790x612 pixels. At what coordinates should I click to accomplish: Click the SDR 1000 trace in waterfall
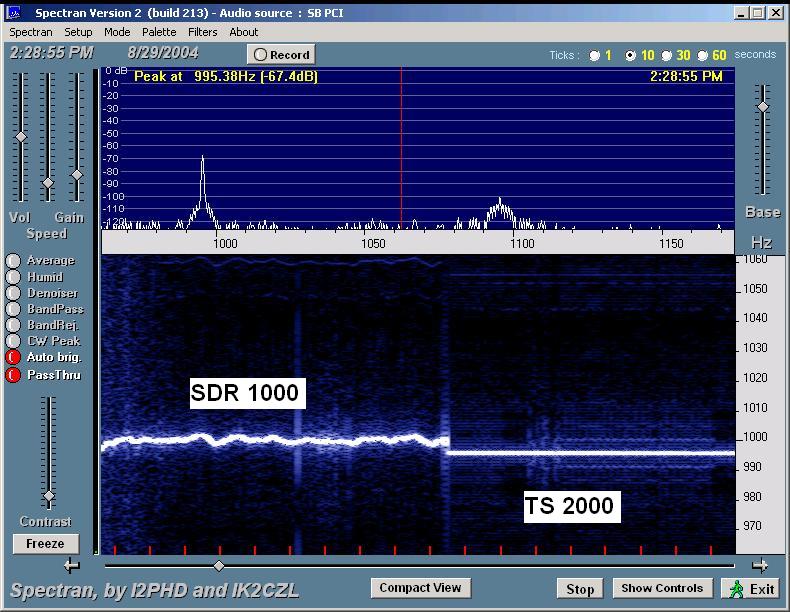pos(275,440)
